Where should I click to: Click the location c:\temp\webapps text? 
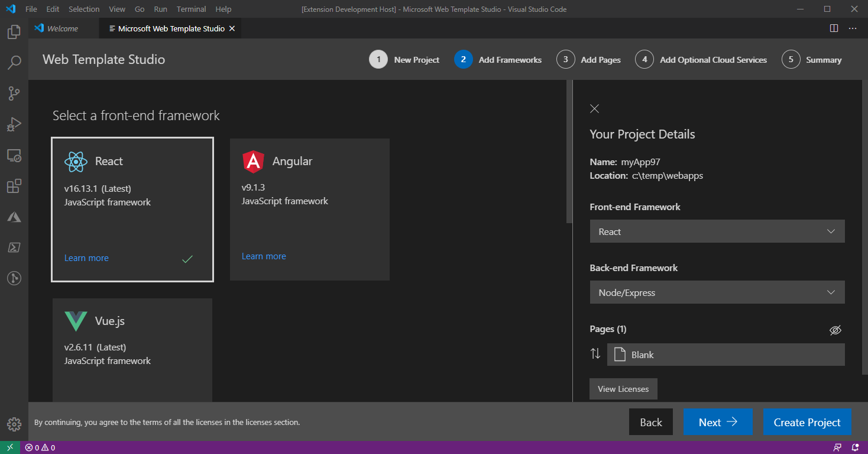[x=668, y=176]
